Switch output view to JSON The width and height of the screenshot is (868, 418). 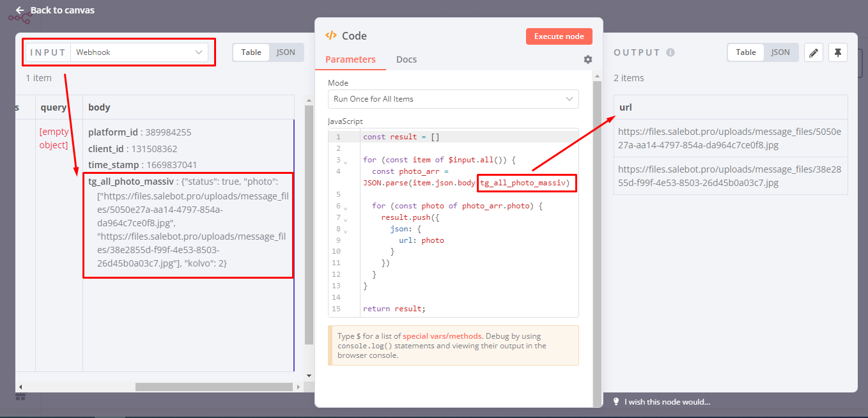pos(780,52)
